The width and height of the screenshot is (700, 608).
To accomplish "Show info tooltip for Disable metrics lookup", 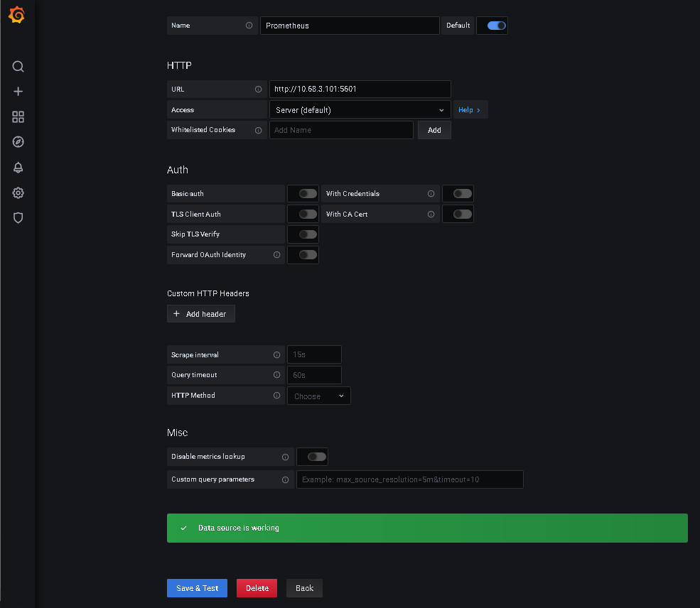I will click(x=285, y=457).
